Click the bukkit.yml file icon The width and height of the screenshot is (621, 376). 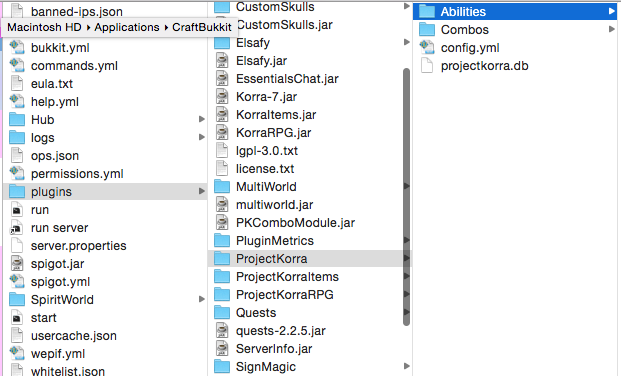(17, 48)
